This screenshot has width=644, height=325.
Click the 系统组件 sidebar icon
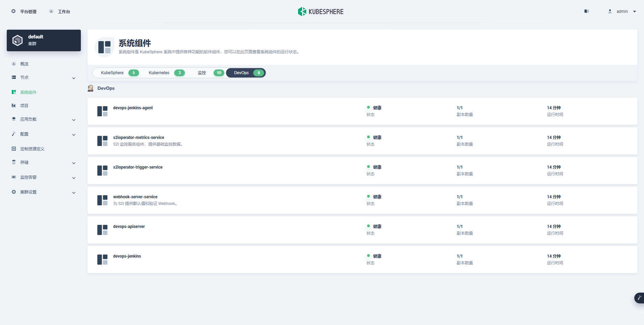point(14,92)
